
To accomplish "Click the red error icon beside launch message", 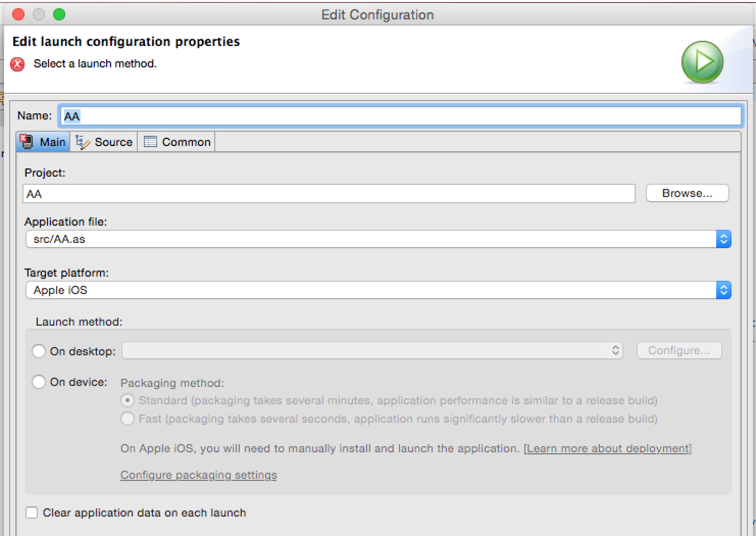I will click(17, 64).
